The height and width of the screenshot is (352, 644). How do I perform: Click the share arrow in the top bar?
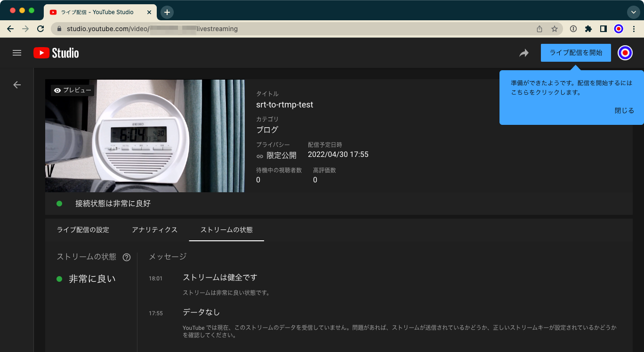pos(524,53)
